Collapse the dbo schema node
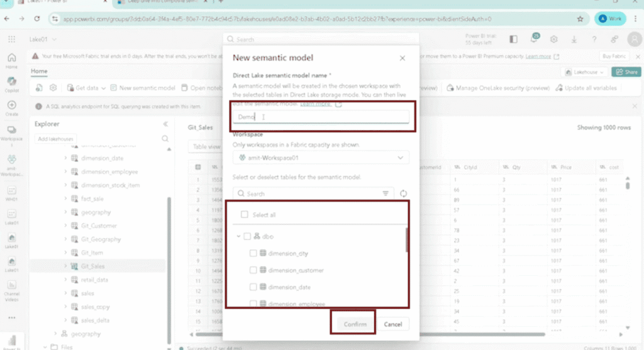This screenshot has height=350, width=644. tap(238, 236)
